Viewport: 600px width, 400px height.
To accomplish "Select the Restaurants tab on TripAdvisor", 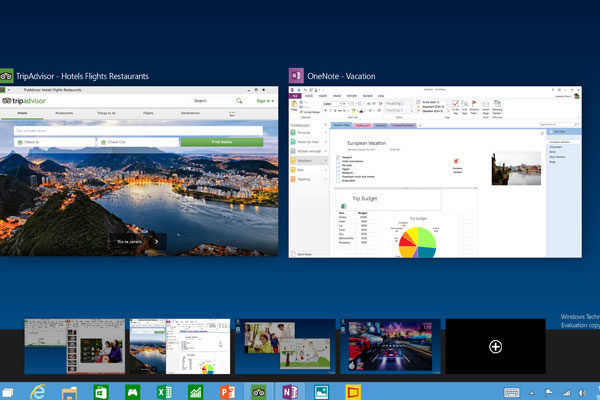I will tap(64, 113).
